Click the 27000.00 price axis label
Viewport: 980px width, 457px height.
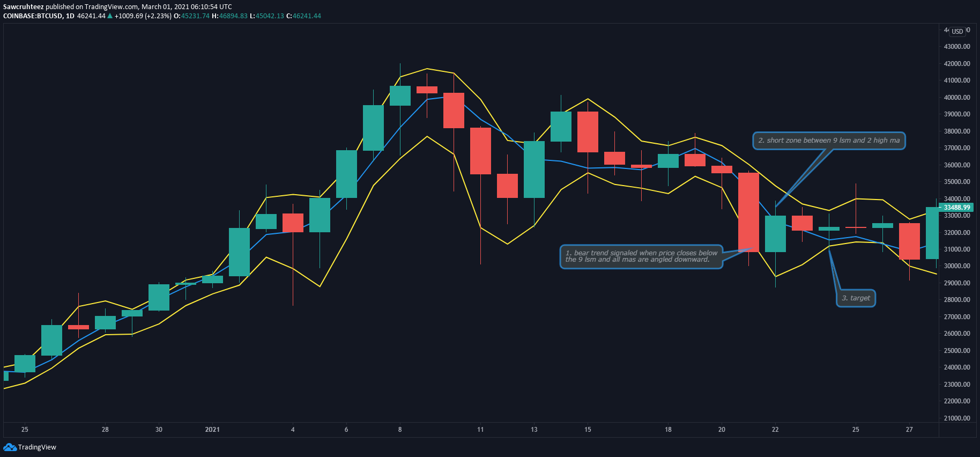[x=957, y=317]
